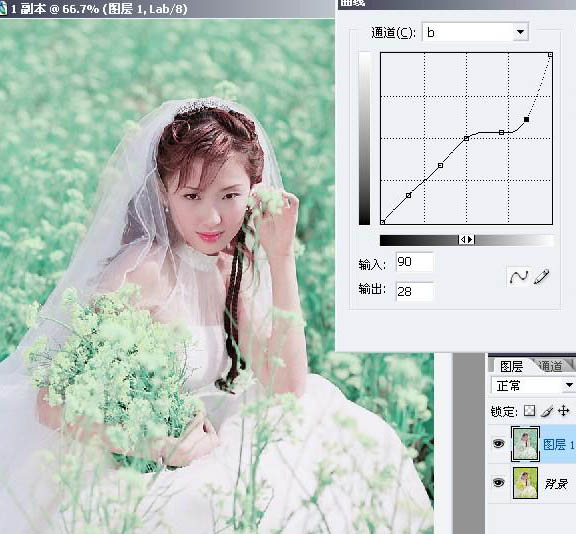Select the smooth curve drawing tool
The image size is (576, 534).
click(x=518, y=276)
